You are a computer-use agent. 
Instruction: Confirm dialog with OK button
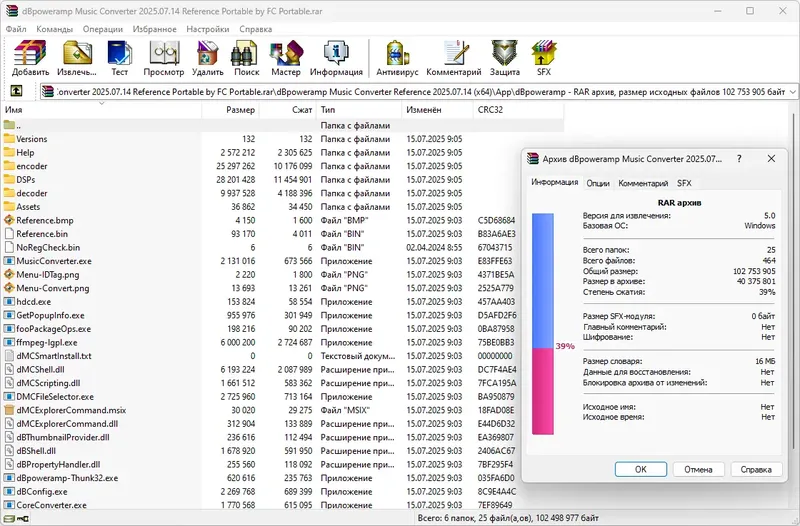[x=641, y=469]
